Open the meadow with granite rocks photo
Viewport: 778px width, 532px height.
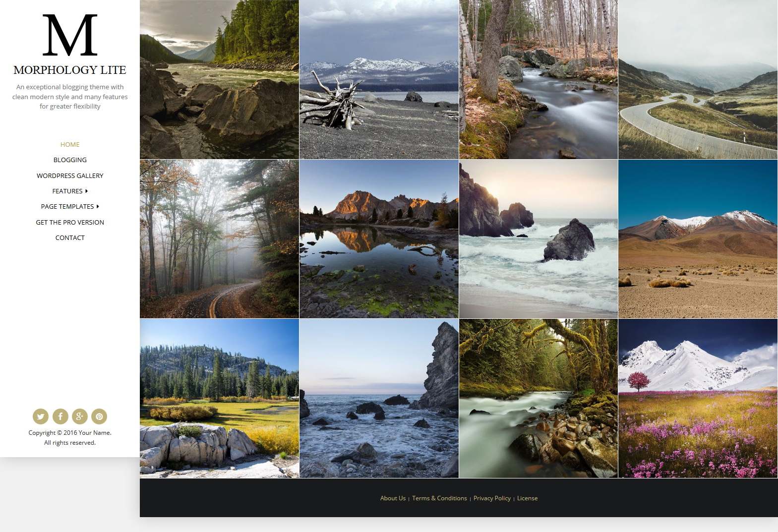(x=219, y=398)
